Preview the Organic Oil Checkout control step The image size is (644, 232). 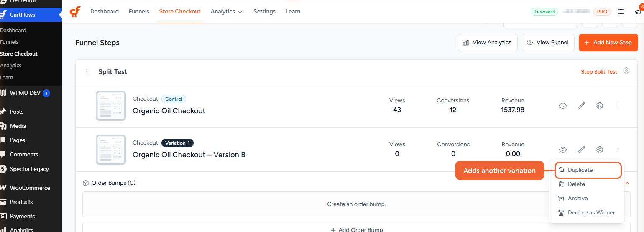pyautogui.click(x=563, y=106)
